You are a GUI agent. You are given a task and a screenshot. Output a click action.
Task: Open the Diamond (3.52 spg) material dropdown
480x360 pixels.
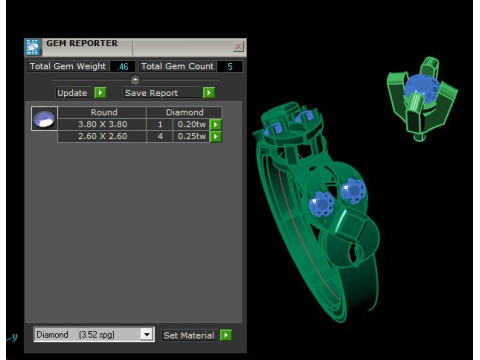click(94, 334)
